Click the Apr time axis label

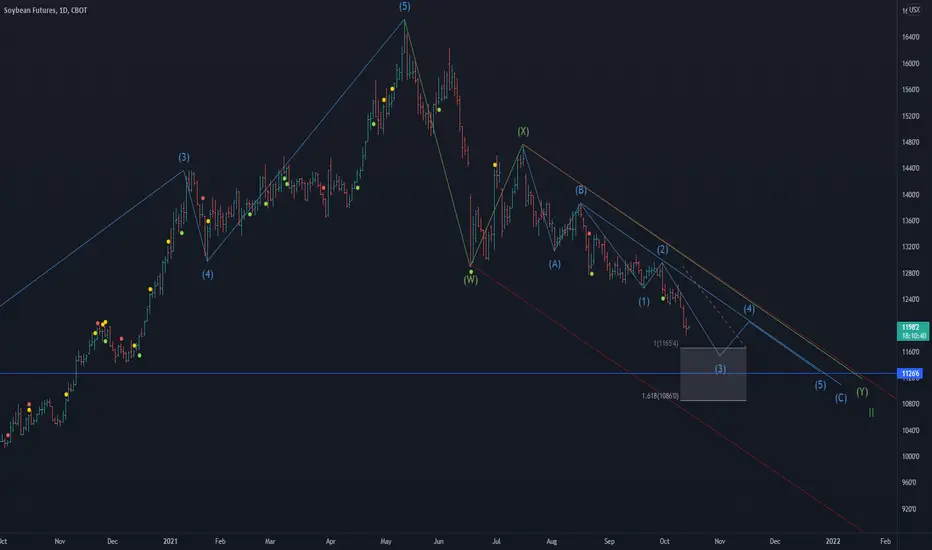click(330, 541)
